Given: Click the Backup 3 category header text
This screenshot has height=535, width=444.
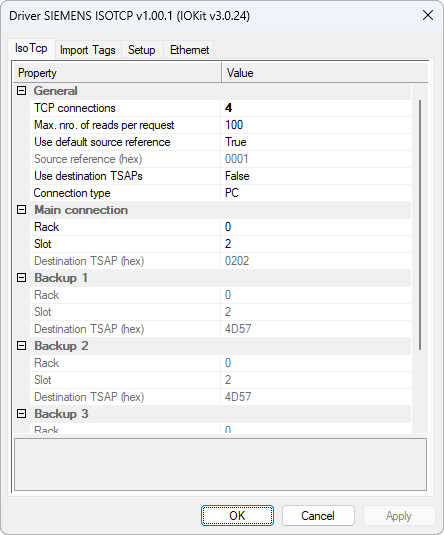Looking at the screenshot, I should point(61,414).
